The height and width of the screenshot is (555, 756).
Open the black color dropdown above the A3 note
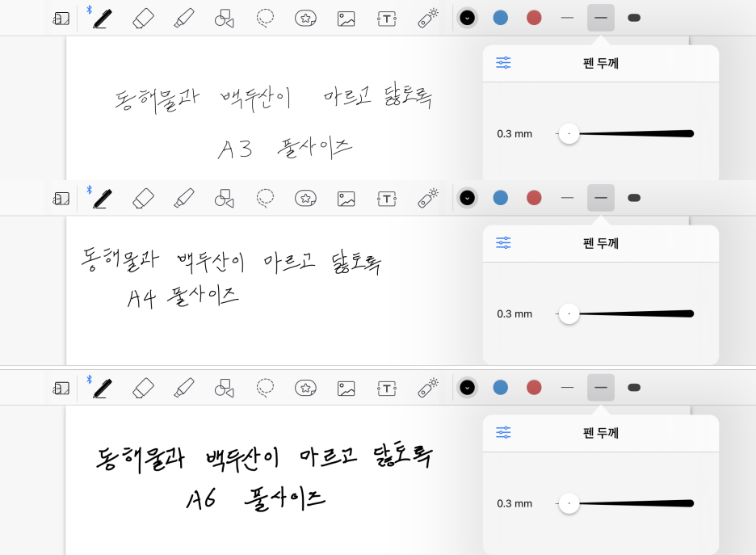[x=467, y=19]
